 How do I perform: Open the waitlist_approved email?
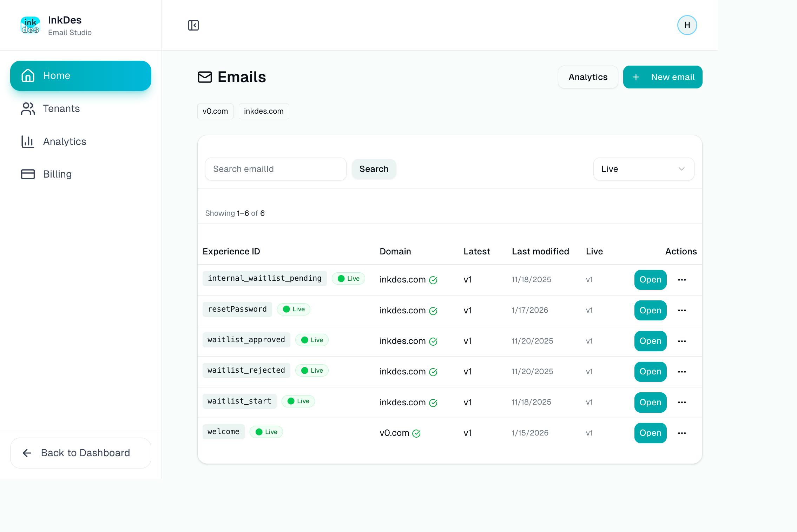coord(650,341)
